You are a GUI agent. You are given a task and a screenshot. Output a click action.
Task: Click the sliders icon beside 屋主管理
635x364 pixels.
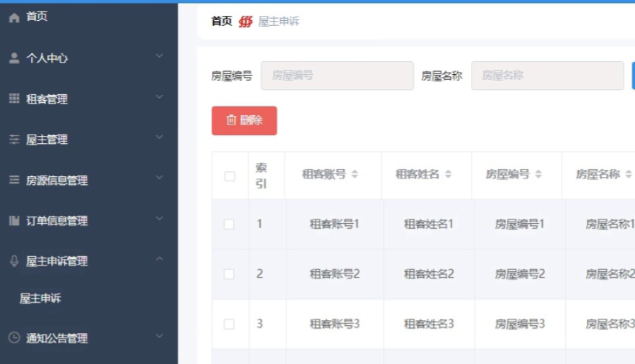click(x=14, y=140)
